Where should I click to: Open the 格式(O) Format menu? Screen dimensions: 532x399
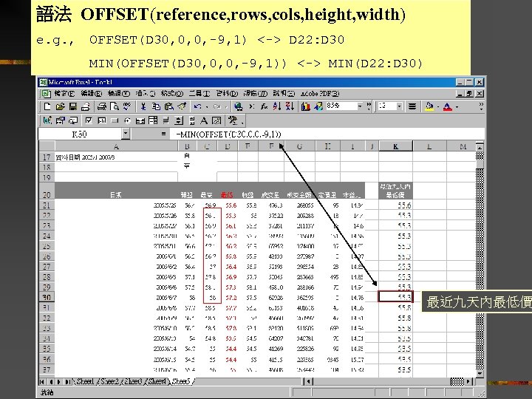click(171, 94)
